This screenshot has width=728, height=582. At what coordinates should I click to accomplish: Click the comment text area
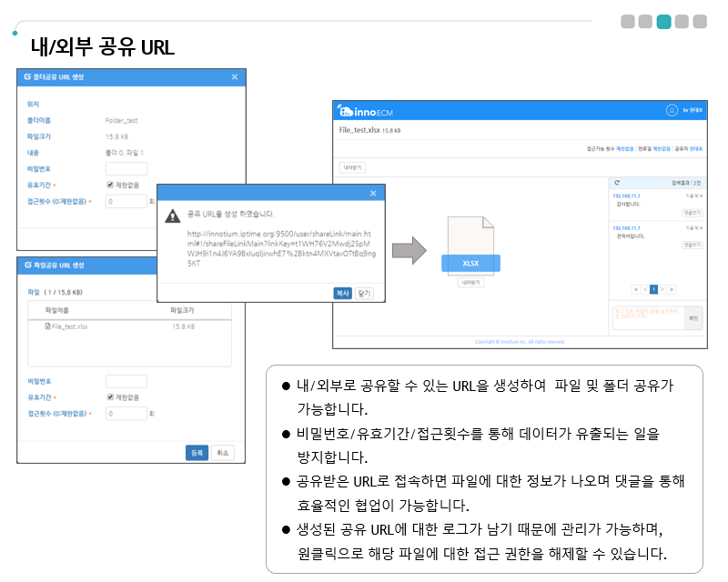point(646,317)
